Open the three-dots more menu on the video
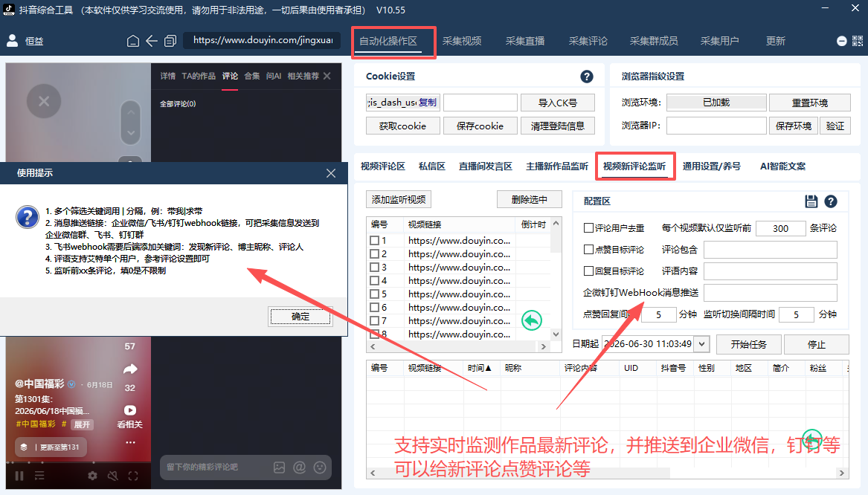868x495 pixels. pyautogui.click(x=130, y=442)
